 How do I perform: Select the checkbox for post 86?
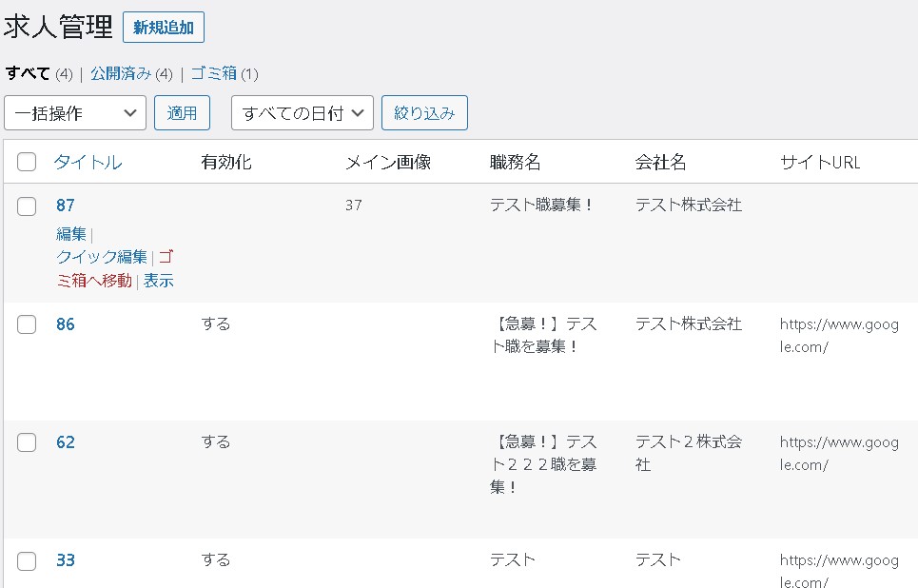(x=27, y=324)
